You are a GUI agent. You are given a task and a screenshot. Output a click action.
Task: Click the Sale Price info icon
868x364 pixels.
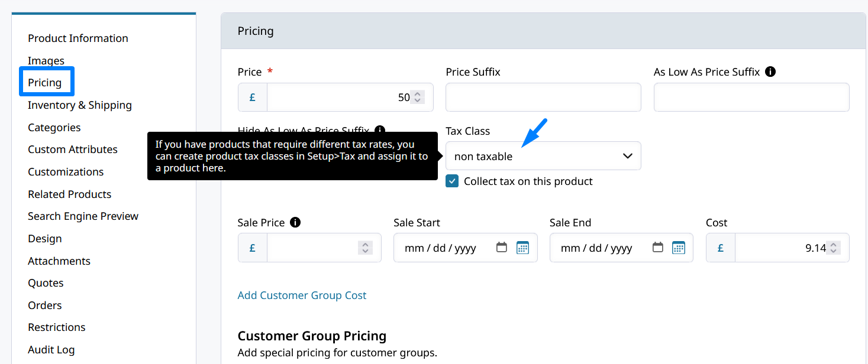[x=295, y=223]
